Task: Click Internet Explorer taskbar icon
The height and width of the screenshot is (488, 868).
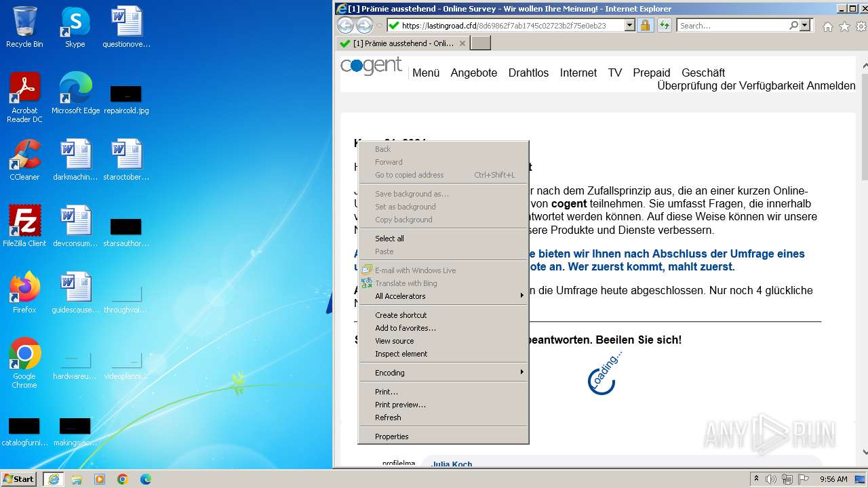Action: pos(54,479)
